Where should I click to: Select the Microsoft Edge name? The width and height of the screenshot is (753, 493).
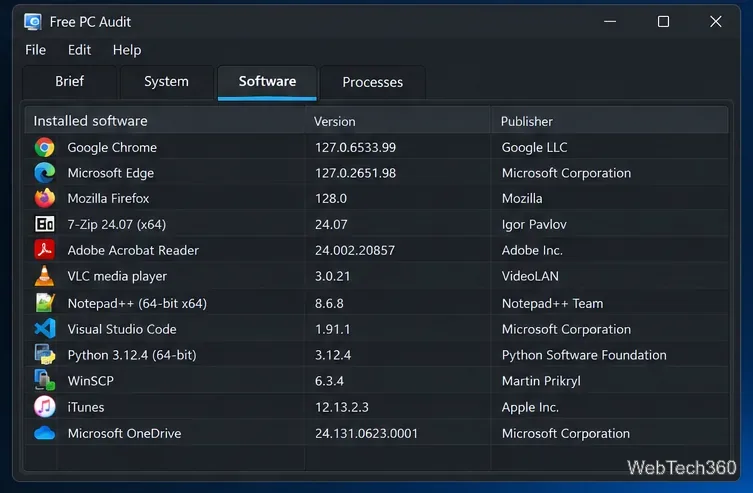click(110, 173)
